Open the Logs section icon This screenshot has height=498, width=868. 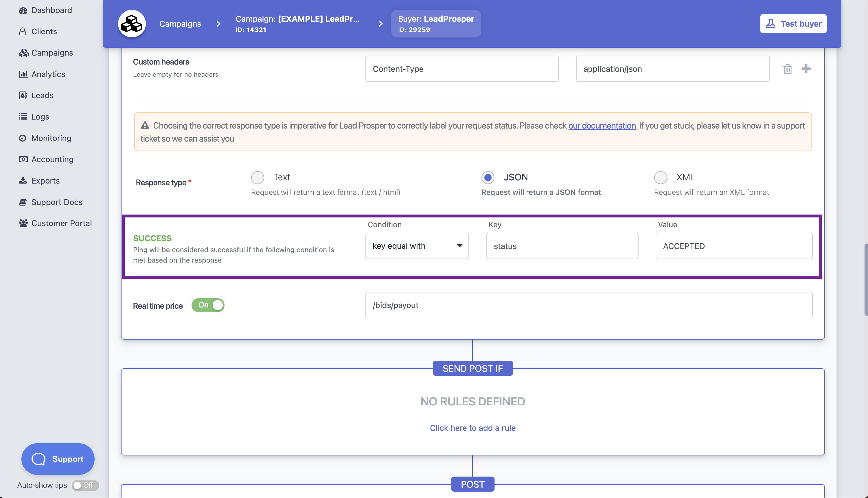tap(23, 117)
